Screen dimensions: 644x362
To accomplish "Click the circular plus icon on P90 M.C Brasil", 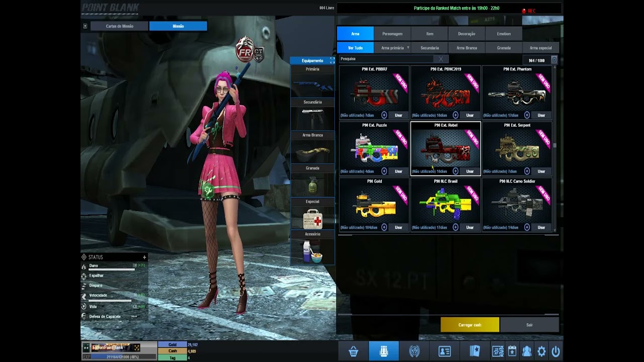I will (x=456, y=227).
